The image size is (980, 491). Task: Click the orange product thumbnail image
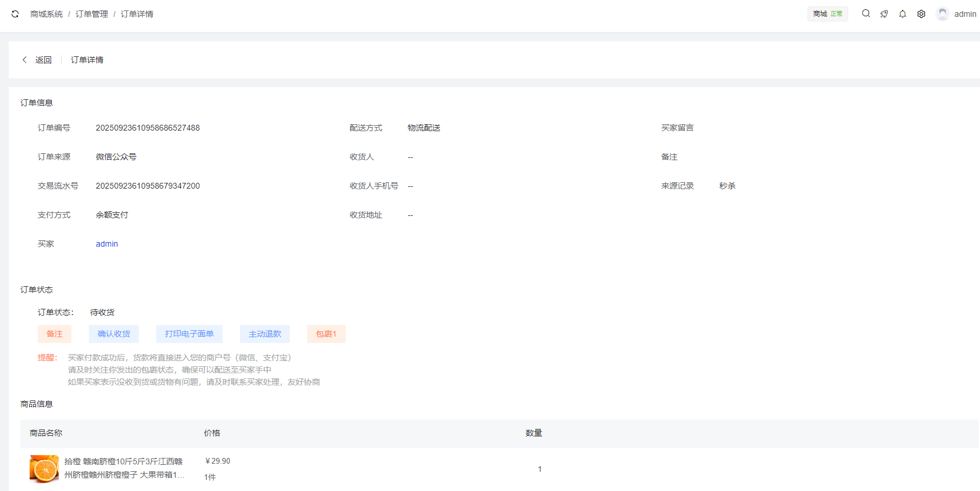tap(44, 469)
